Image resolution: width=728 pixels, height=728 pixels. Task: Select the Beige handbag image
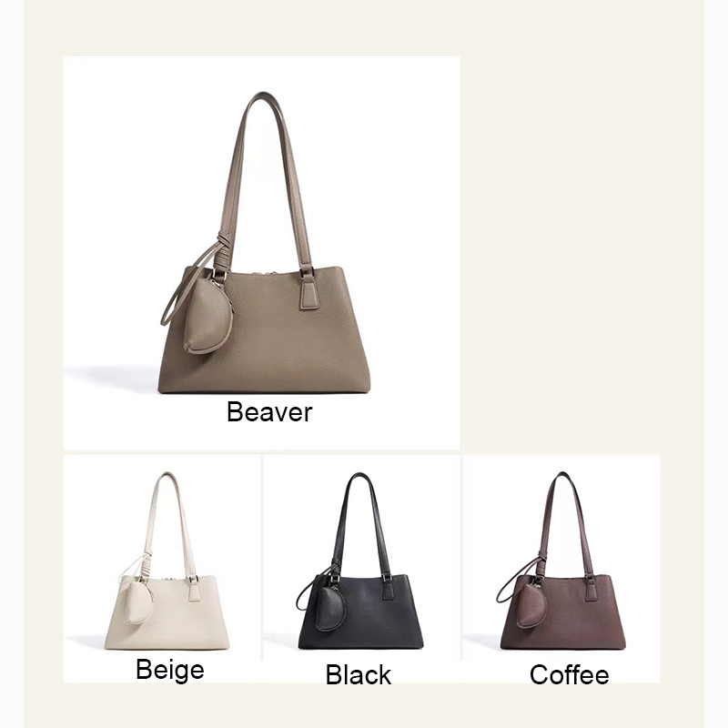pos(167,561)
